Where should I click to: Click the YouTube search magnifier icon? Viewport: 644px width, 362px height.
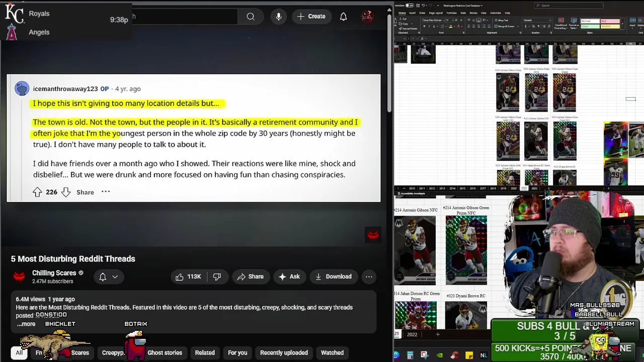251,17
